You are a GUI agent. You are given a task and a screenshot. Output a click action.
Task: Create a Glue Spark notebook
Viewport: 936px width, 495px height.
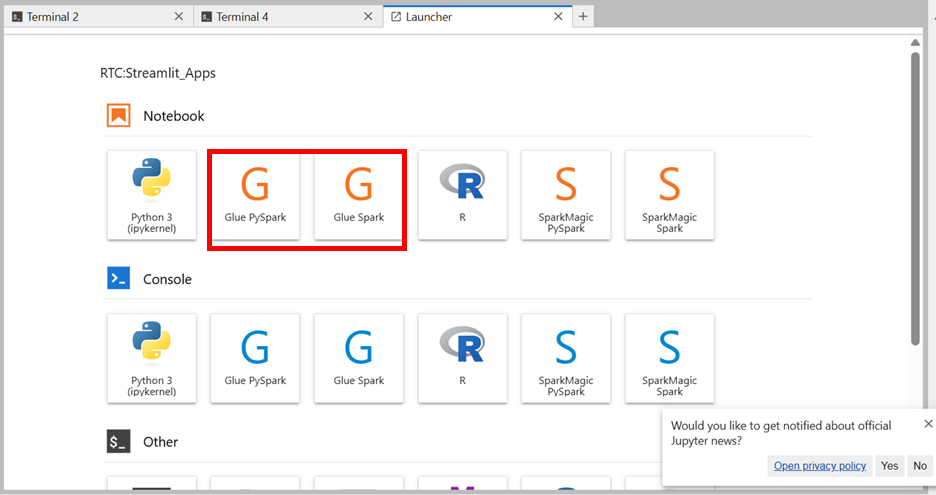pos(359,195)
